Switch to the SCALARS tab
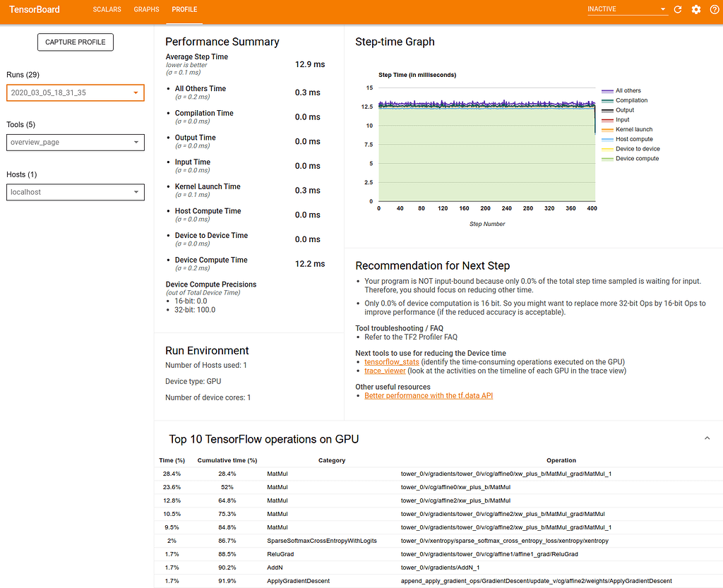The height and width of the screenshot is (588, 723). point(107,10)
